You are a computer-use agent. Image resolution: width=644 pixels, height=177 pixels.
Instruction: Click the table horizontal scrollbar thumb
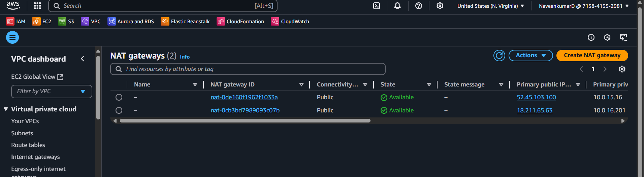point(245,121)
